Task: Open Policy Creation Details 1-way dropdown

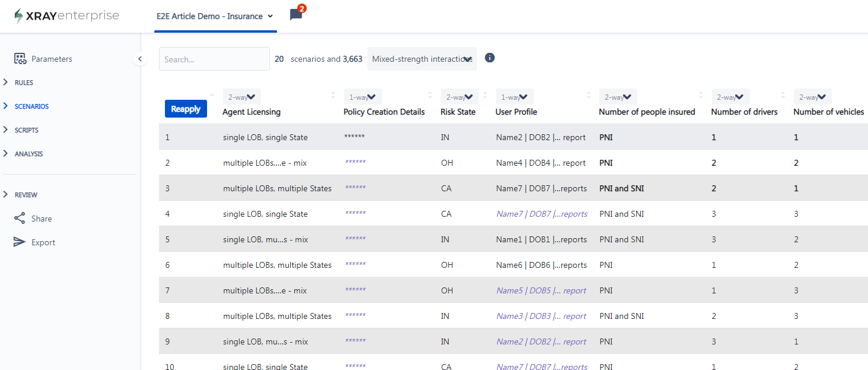Action: pyautogui.click(x=363, y=97)
